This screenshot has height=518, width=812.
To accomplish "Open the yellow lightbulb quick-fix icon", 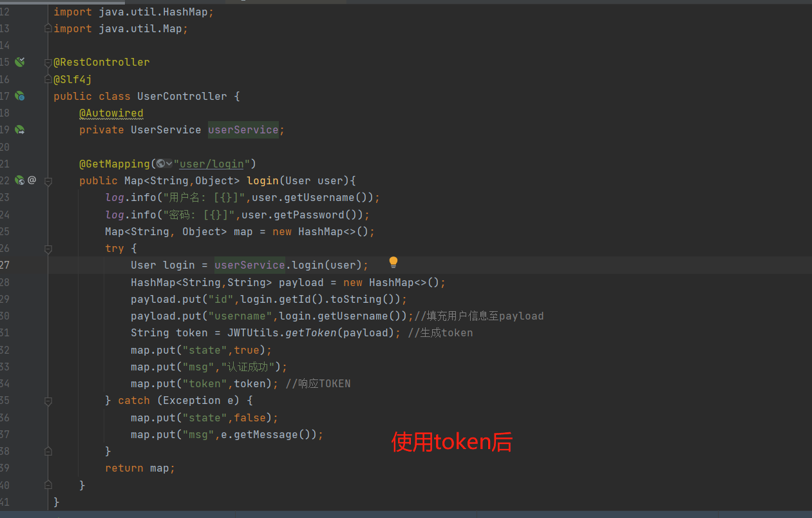I will click(x=393, y=262).
